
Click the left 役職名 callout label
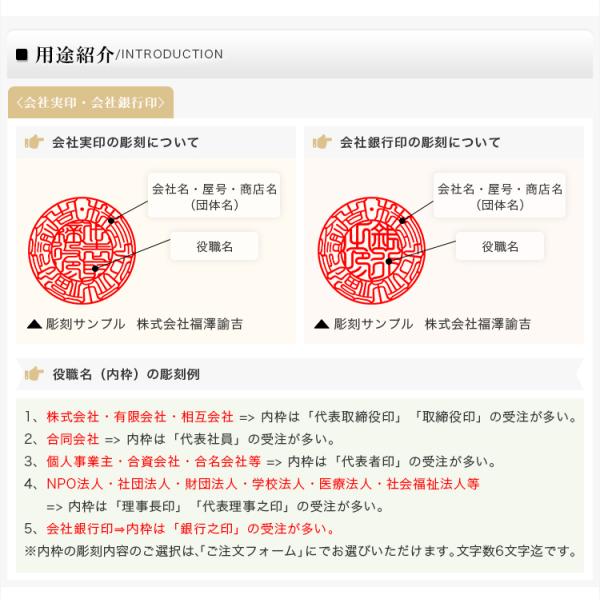pyautogui.click(x=214, y=246)
